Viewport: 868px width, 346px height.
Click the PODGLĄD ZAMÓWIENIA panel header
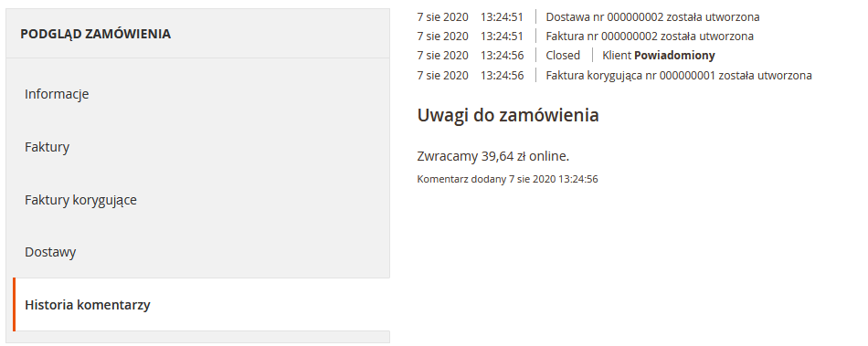(x=96, y=34)
